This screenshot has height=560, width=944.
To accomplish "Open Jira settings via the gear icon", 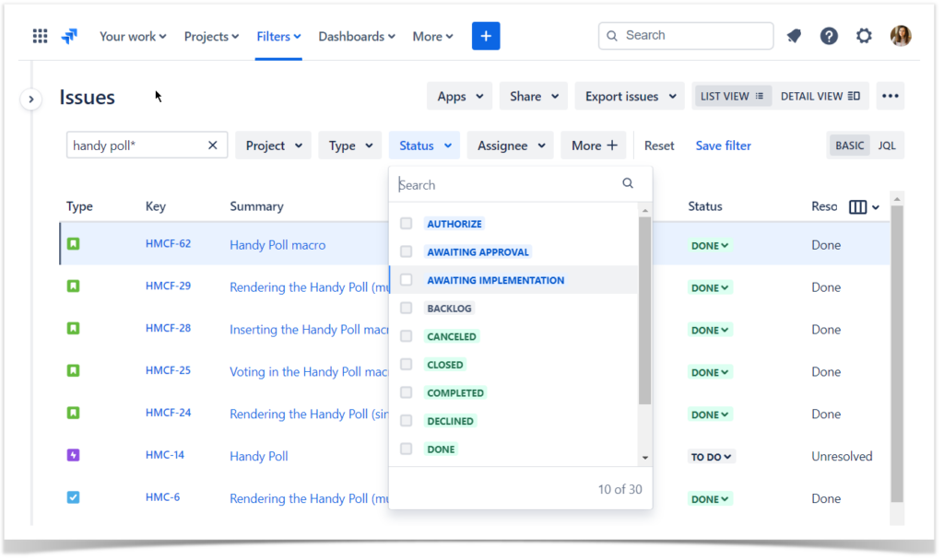I will [x=864, y=36].
